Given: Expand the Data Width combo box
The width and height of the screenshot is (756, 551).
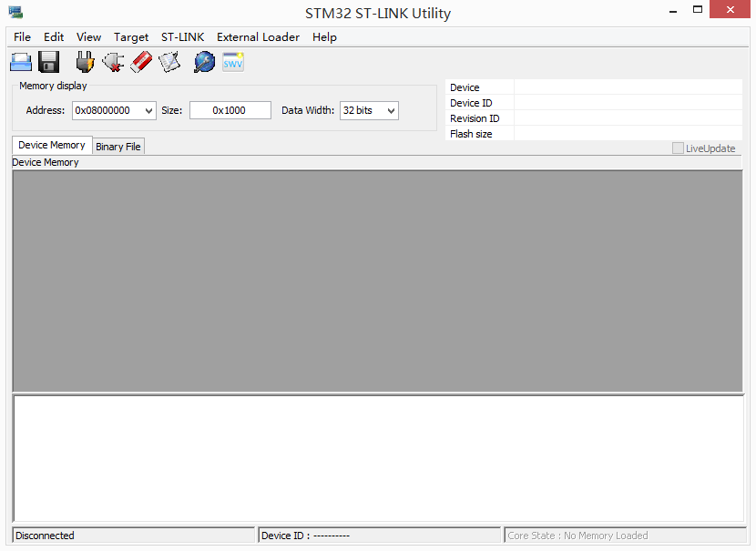Looking at the screenshot, I should tap(368, 110).
